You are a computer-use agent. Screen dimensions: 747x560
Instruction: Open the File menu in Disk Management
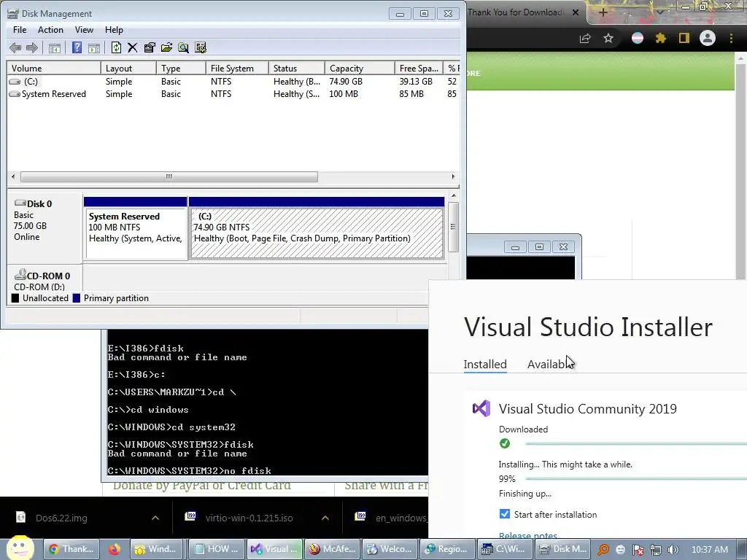(x=20, y=29)
